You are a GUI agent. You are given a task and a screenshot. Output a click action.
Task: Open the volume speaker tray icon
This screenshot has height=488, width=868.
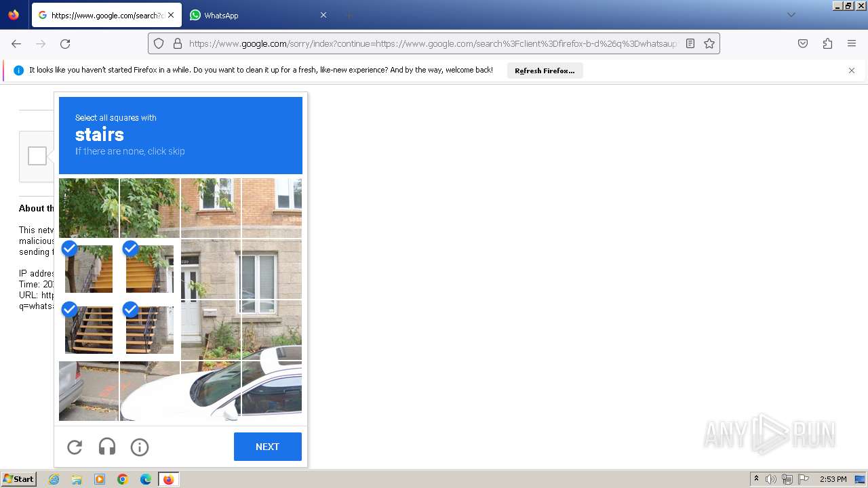pyautogui.click(x=771, y=479)
